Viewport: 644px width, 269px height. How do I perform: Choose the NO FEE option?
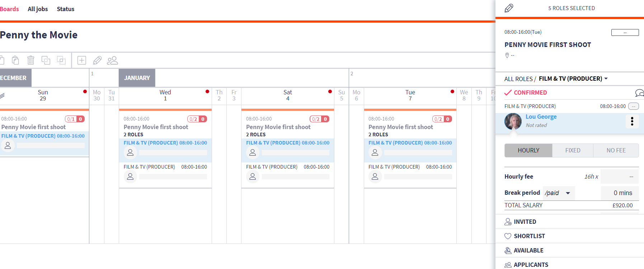tap(616, 151)
